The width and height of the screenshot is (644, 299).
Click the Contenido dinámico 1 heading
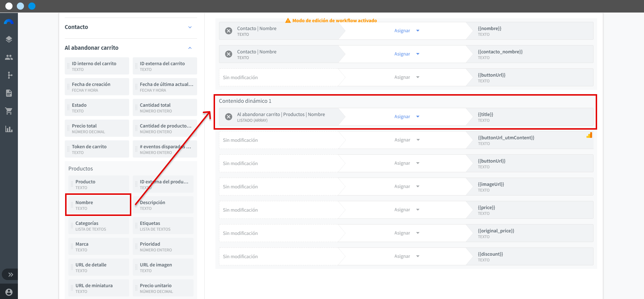245,101
